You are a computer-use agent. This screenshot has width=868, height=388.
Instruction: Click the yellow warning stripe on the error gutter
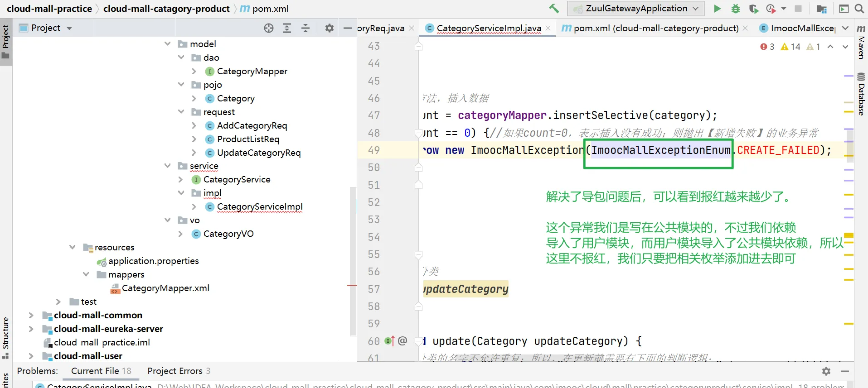[x=849, y=235]
